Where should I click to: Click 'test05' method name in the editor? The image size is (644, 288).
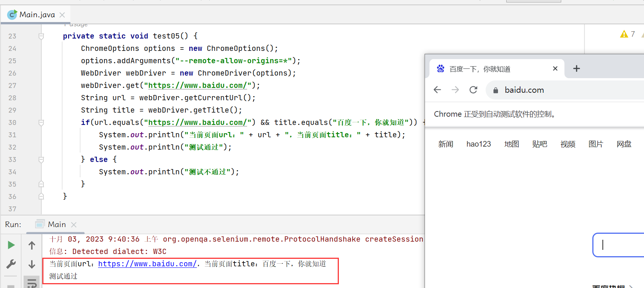coord(166,36)
